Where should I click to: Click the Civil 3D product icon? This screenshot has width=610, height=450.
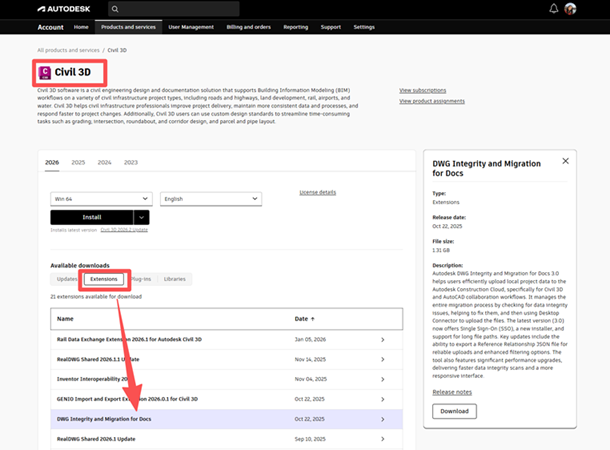point(45,73)
